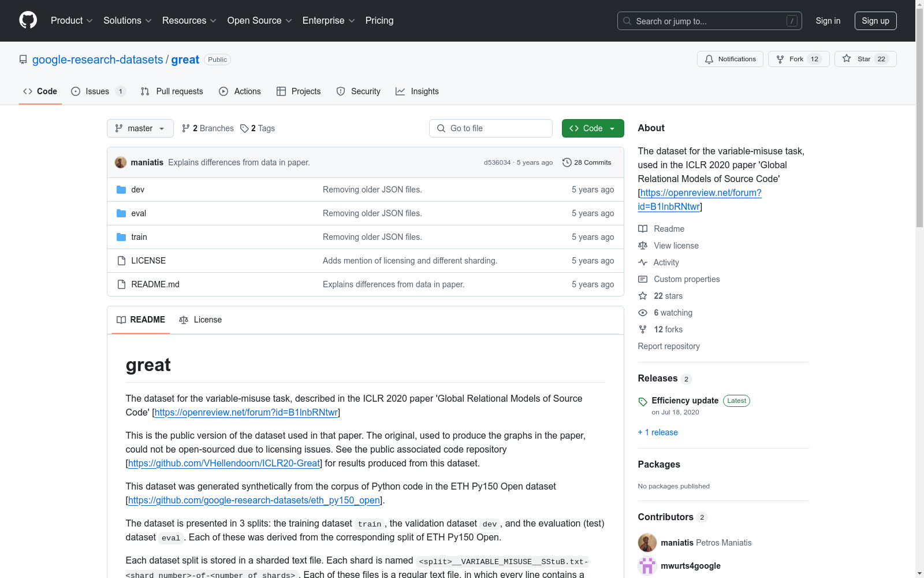Open the train folder icon
The image size is (924, 578).
[x=121, y=237]
